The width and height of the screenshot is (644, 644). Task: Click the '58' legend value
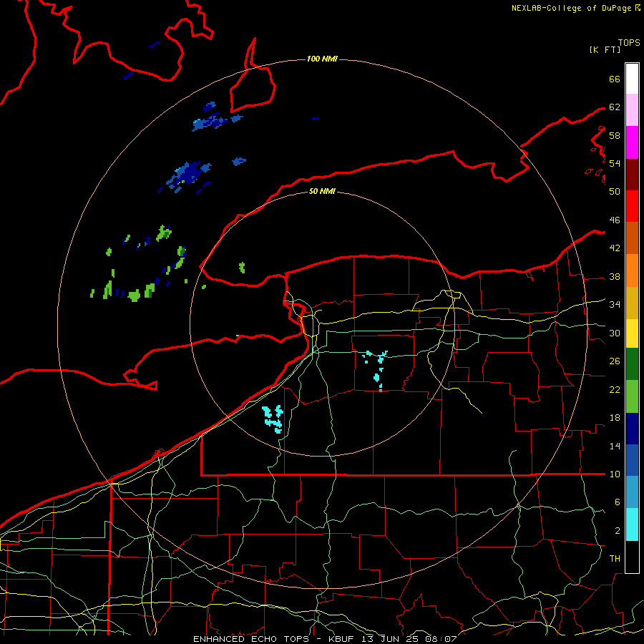tap(615, 135)
